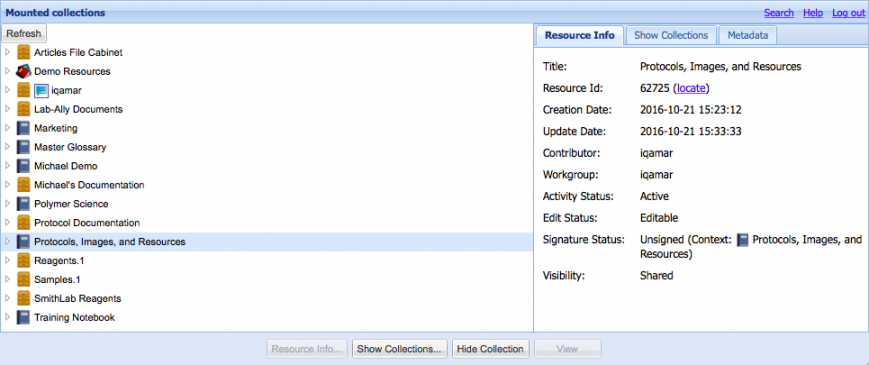Image resolution: width=869 pixels, height=365 pixels.
Task: Select the Michael Demo label
Action: pos(65,166)
